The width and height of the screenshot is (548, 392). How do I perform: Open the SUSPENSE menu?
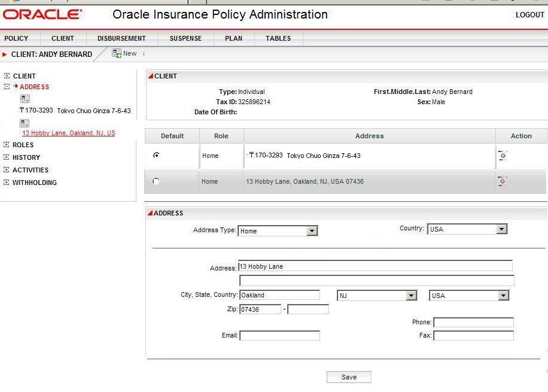(x=185, y=38)
